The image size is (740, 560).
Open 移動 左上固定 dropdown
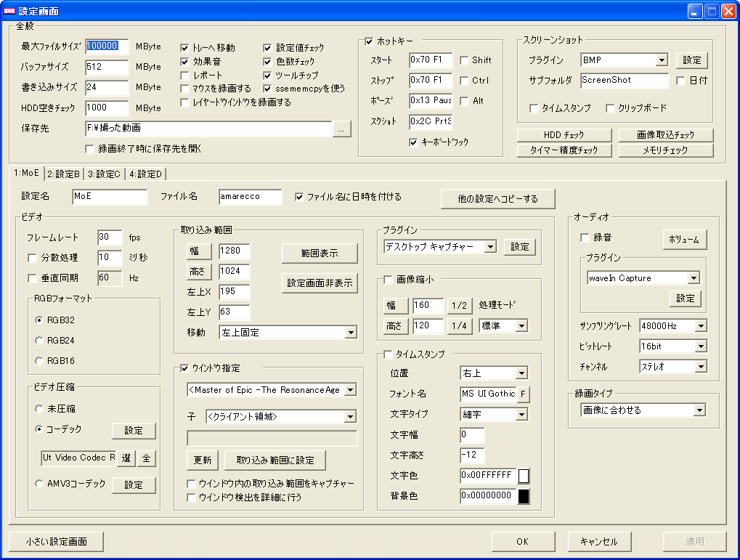point(351,333)
